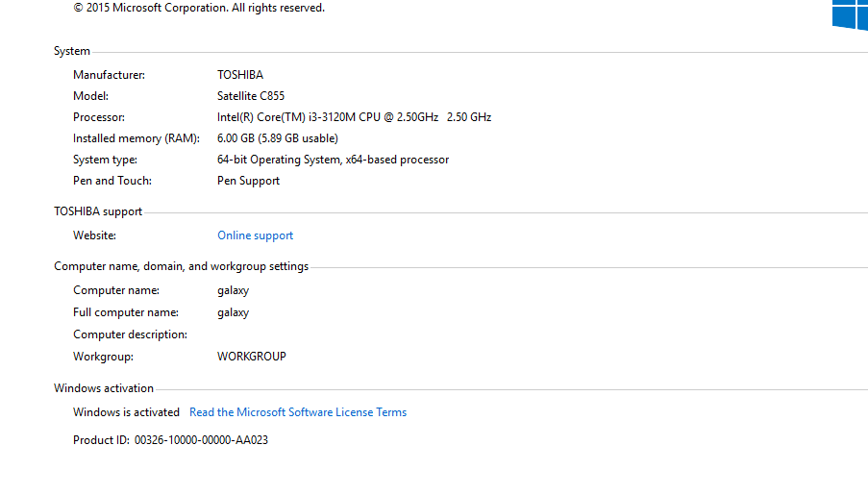The height and width of the screenshot is (495, 868).
Task: Click the galaxy value beside Computer name
Action: 233,290
